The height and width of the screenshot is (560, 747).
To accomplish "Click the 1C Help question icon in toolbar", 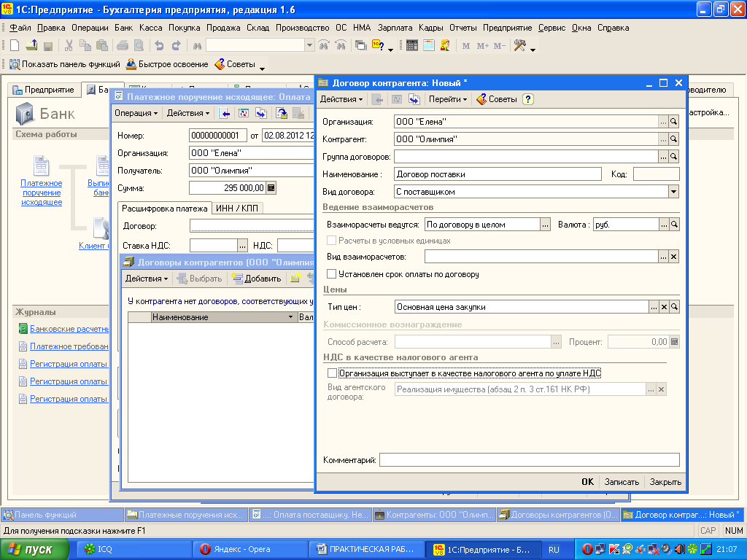I will (379, 46).
